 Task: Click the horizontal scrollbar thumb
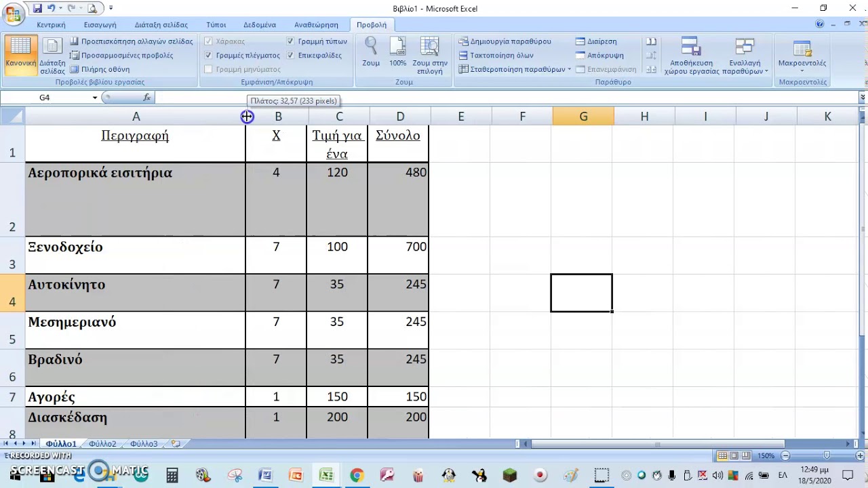coord(658,444)
